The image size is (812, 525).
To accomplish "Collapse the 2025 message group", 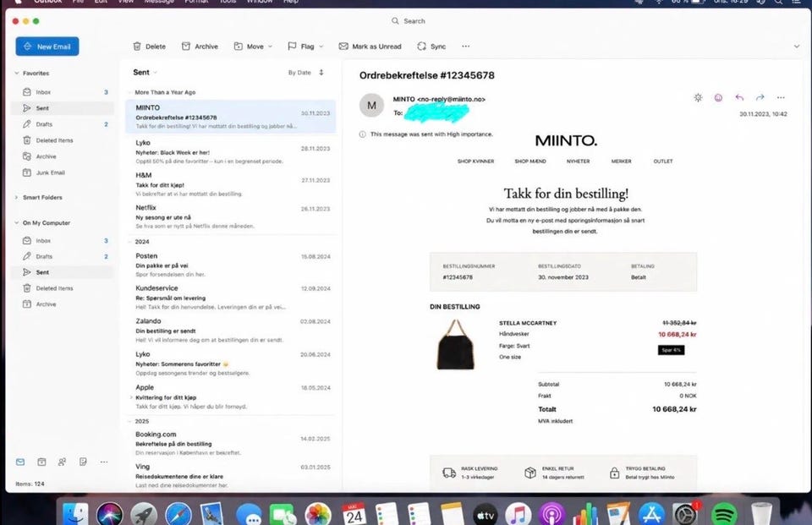I will pos(129,422).
